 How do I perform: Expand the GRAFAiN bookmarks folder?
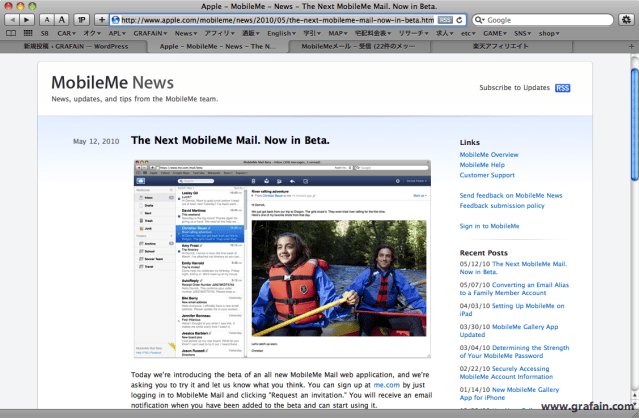pos(150,33)
